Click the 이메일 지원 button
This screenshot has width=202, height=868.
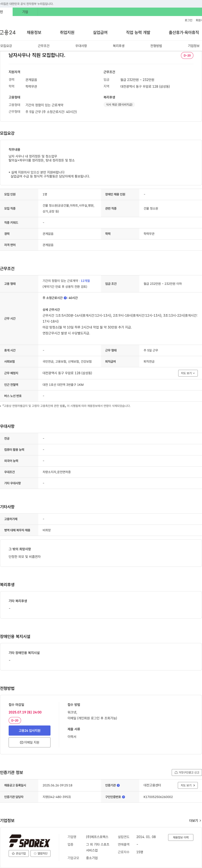click(x=30, y=742)
